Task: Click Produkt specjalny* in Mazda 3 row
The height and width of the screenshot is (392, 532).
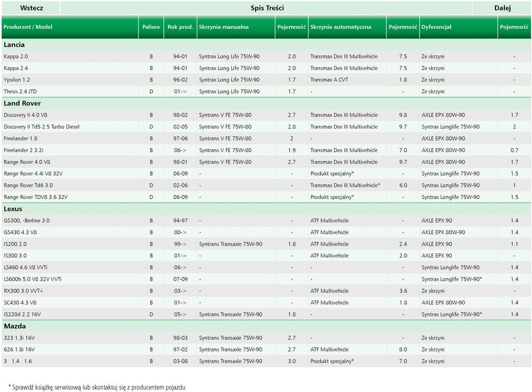Action: click(332, 361)
